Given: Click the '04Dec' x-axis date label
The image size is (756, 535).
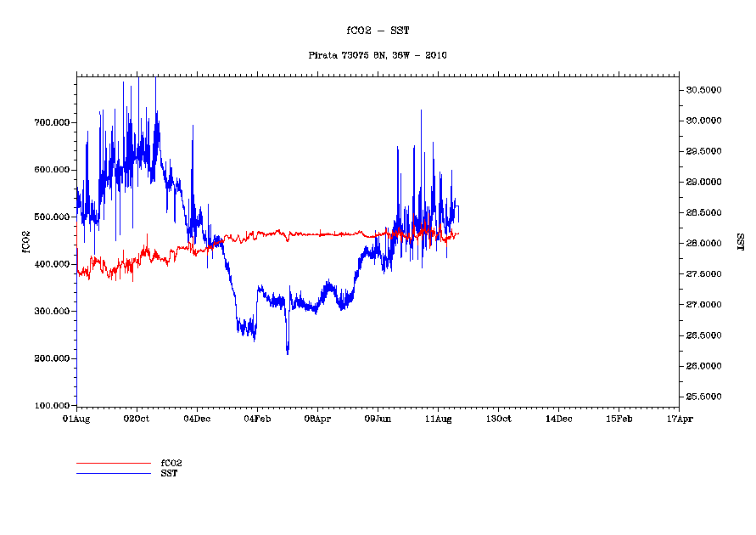Looking at the screenshot, I should [197, 419].
